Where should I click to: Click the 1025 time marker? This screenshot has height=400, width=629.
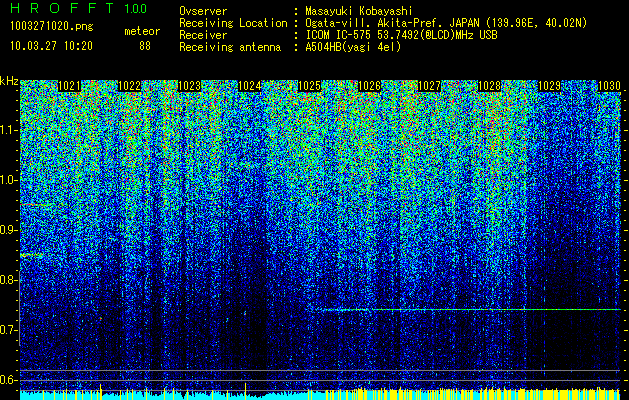pos(310,86)
